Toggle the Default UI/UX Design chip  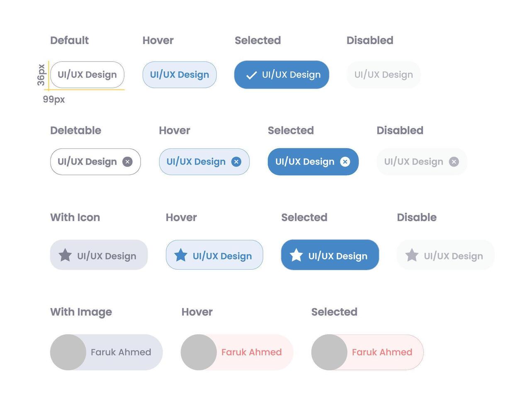(x=87, y=75)
